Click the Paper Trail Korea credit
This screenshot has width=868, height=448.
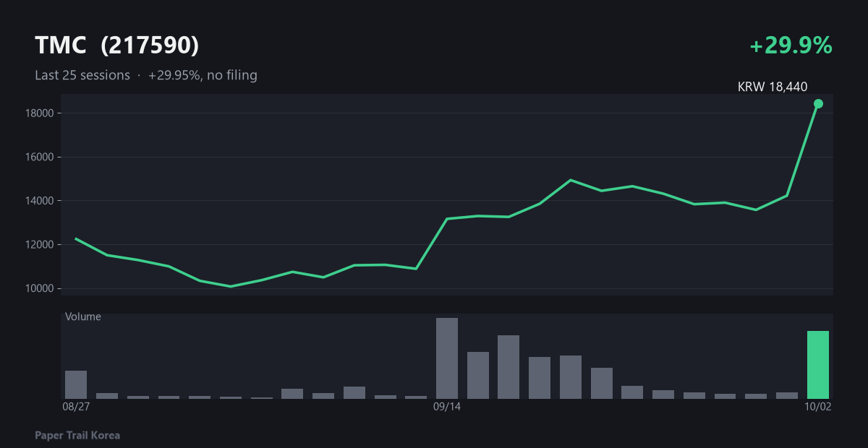(77, 436)
